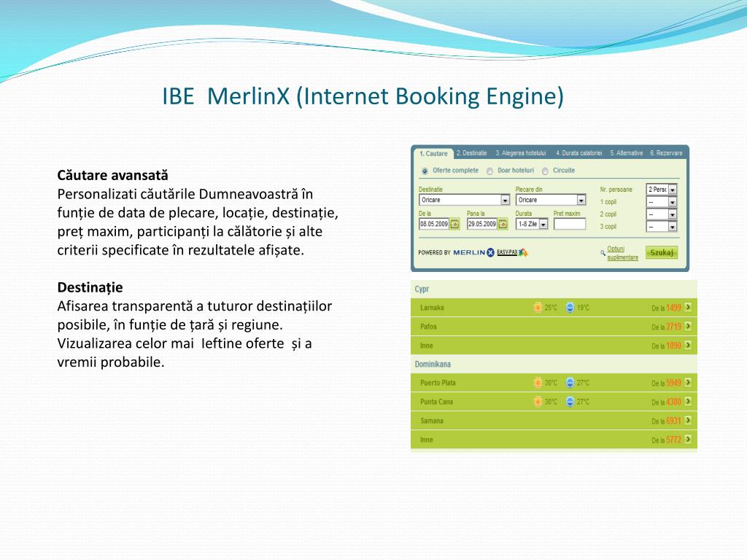The height and width of the screenshot is (560, 747).
Task: Click the magnifier icon beside Optiuni suplimentare
Action: (x=603, y=253)
